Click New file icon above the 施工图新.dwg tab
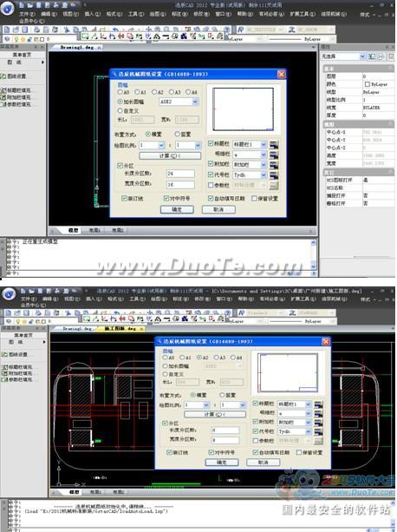The image size is (397, 532). 9,312
